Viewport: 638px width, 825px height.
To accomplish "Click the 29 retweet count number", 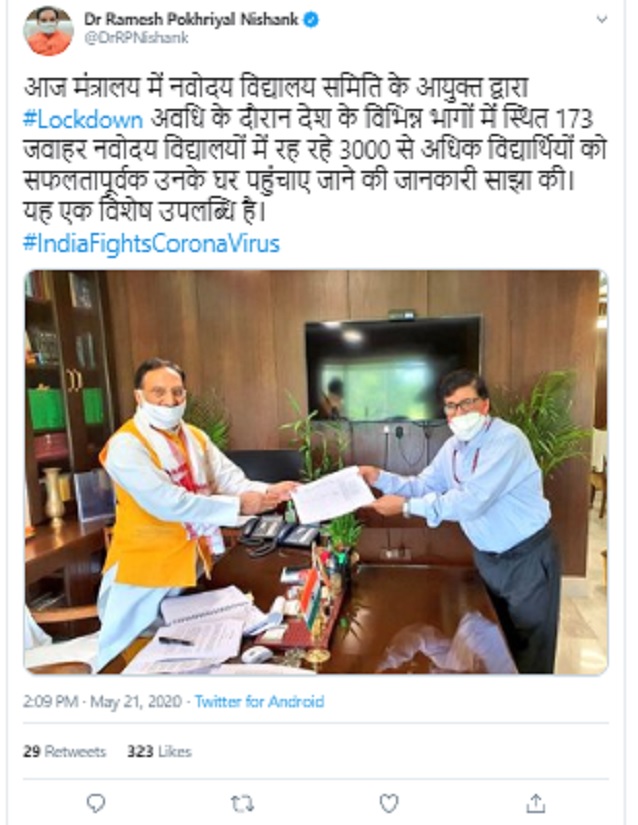I will click(32, 751).
